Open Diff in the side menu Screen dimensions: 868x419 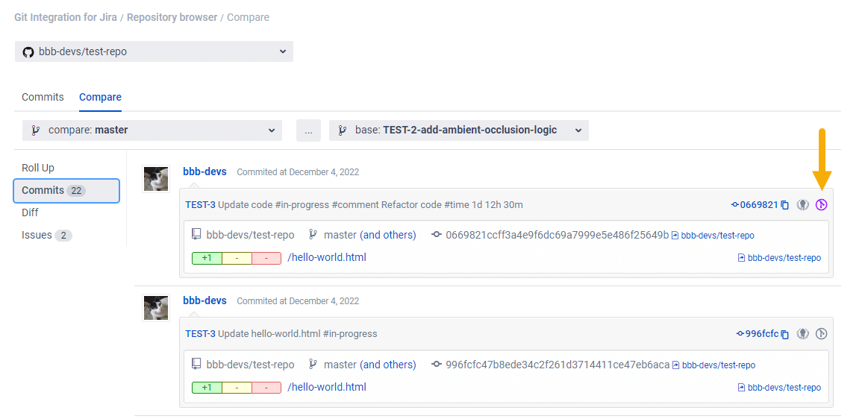coord(30,212)
